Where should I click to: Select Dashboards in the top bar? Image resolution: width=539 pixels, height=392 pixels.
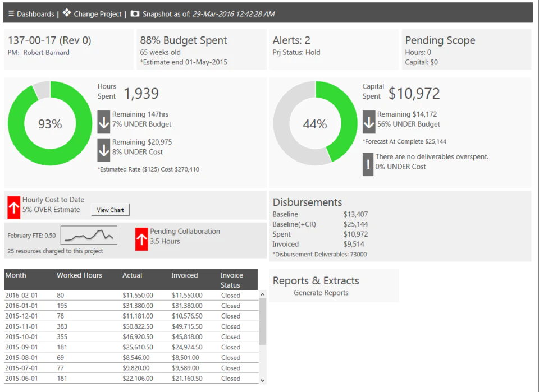click(x=35, y=14)
